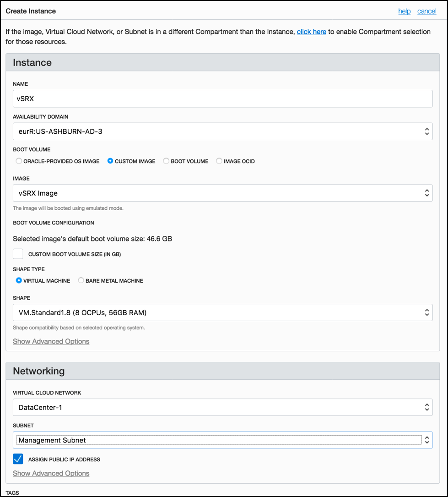Open the Management Subnet dropdown

tap(222, 440)
